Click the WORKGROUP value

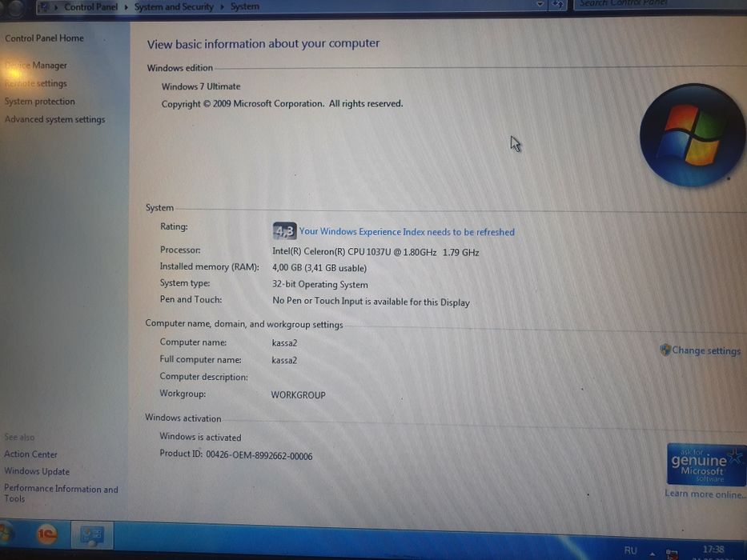pyautogui.click(x=298, y=394)
